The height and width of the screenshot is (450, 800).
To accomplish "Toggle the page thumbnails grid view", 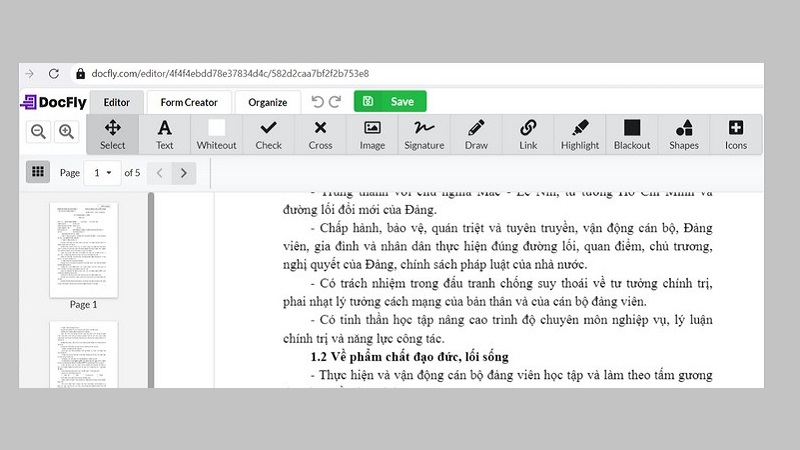I will point(38,172).
